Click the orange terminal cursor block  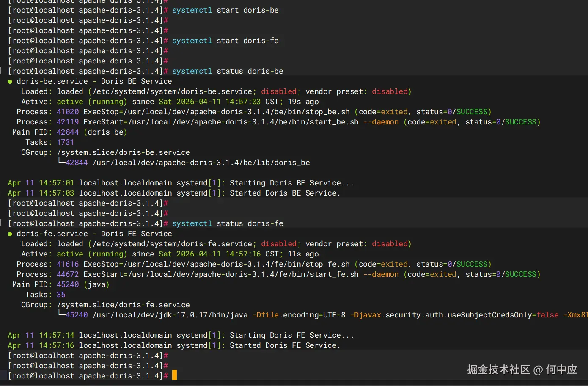click(x=174, y=375)
